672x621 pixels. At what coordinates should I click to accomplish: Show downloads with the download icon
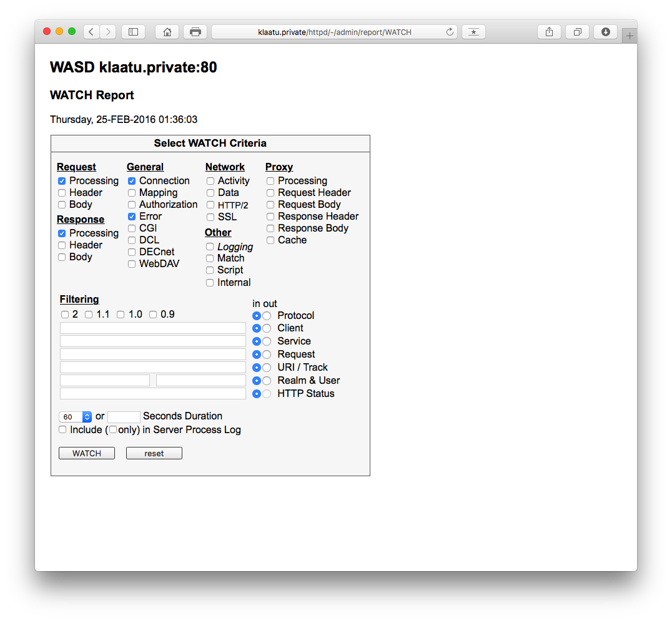coord(605,32)
